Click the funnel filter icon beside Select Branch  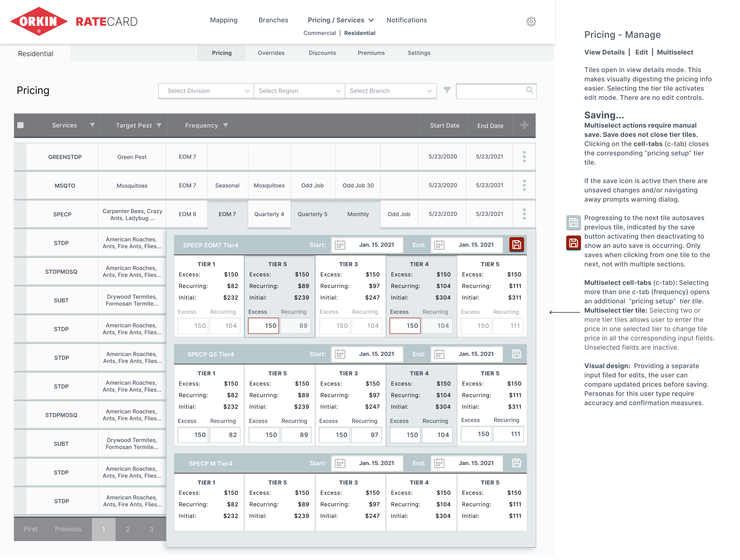447,90
